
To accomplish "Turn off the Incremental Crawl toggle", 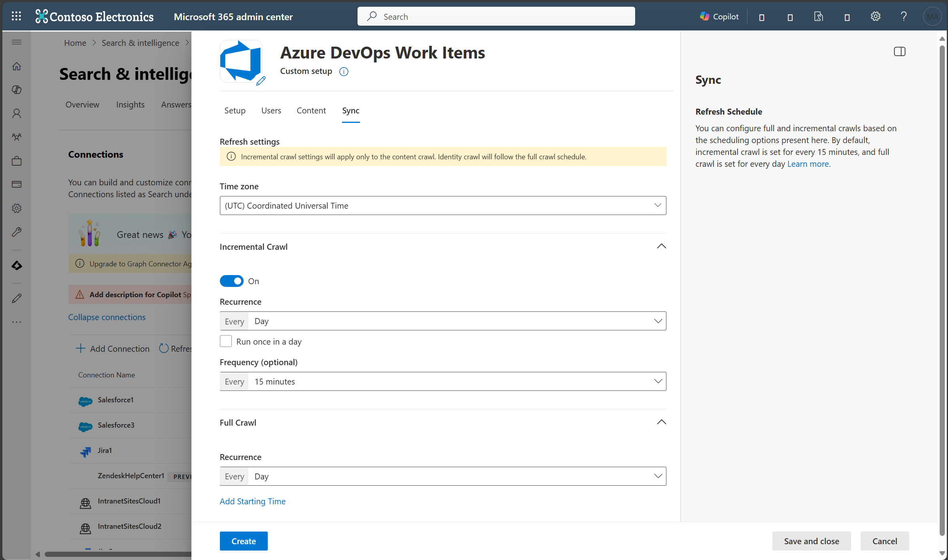I will pyautogui.click(x=231, y=281).
